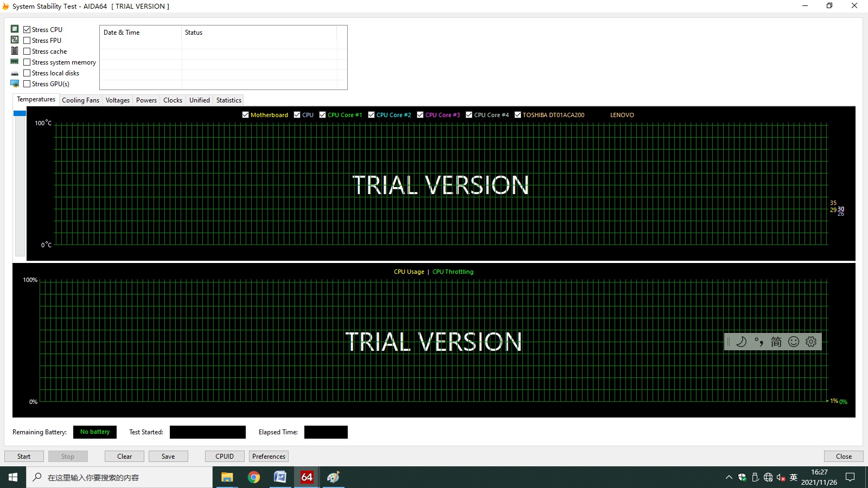Open IME settings gear icon
868x488 pixels.
click(811, 342)
